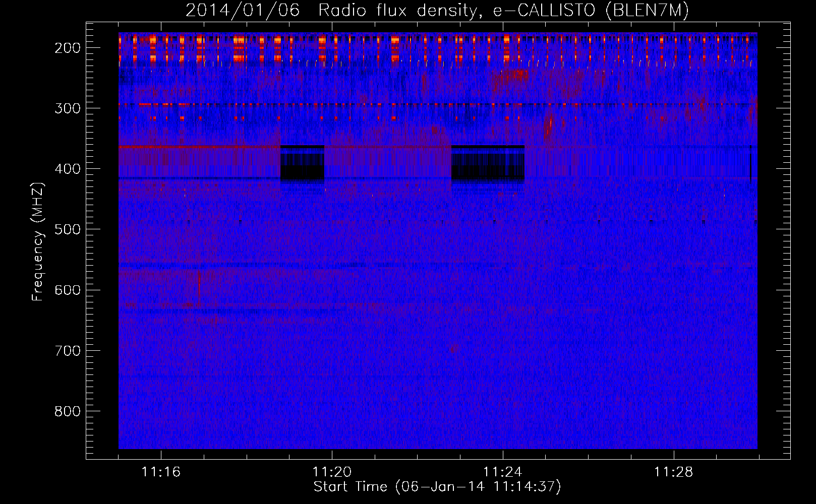Select the 11:20 time tick label
The width and height of the screenshot is (816, 504).
(332, 472)
